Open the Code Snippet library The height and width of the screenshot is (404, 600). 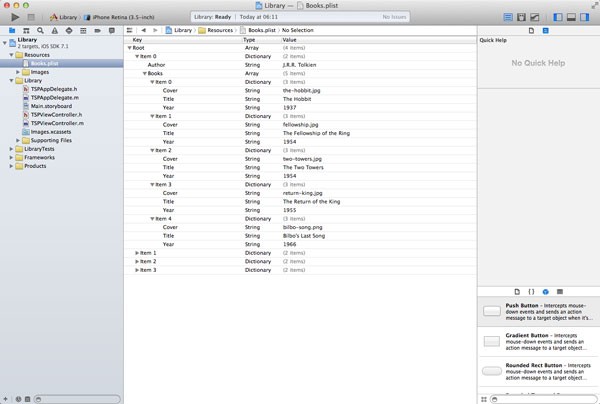tap(531, 292)
